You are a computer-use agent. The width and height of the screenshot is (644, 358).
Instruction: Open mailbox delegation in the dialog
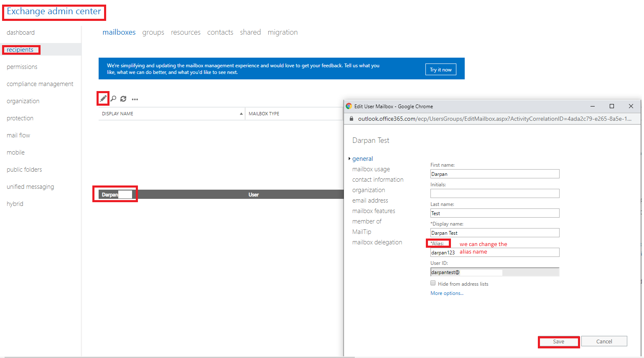coord(377,242)
